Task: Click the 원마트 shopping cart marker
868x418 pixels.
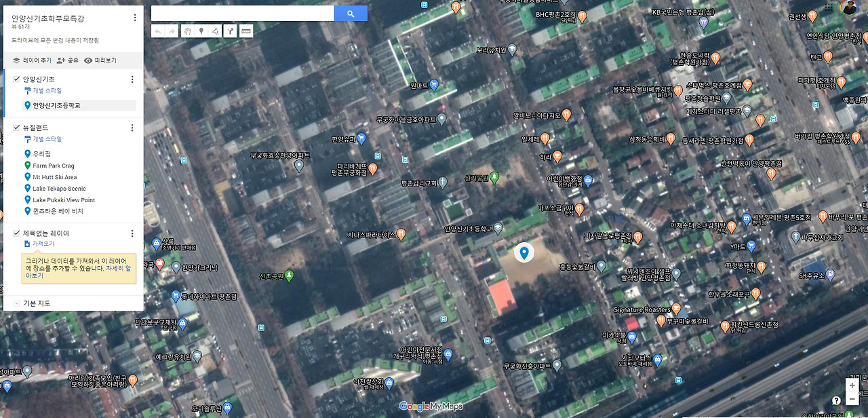Action: 434,85
